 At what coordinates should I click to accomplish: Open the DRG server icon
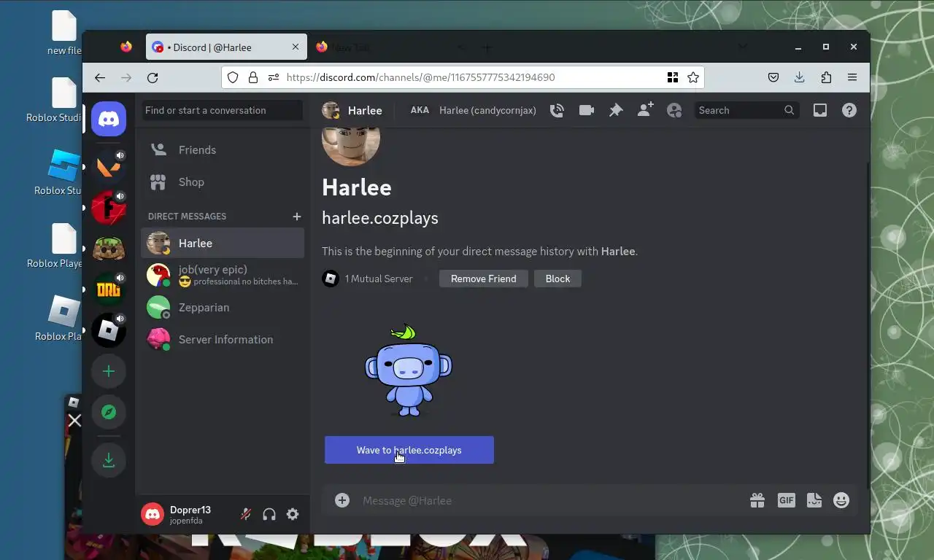[109, 289]
